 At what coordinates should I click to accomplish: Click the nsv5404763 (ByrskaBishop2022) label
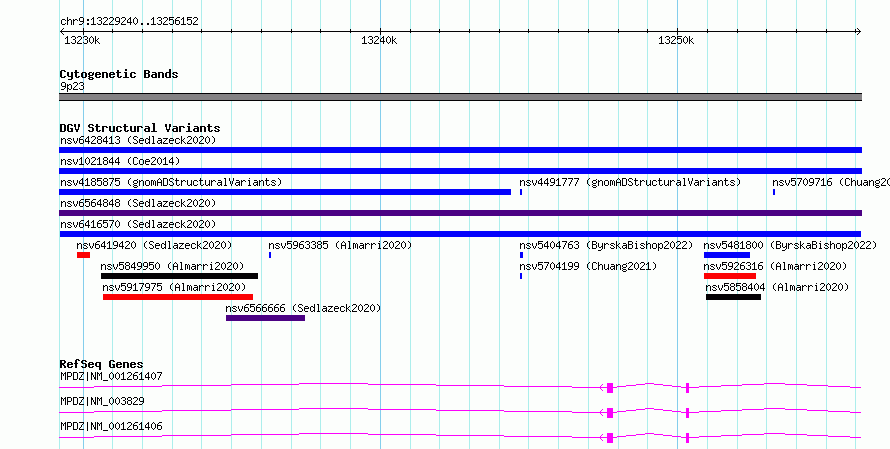606,245
